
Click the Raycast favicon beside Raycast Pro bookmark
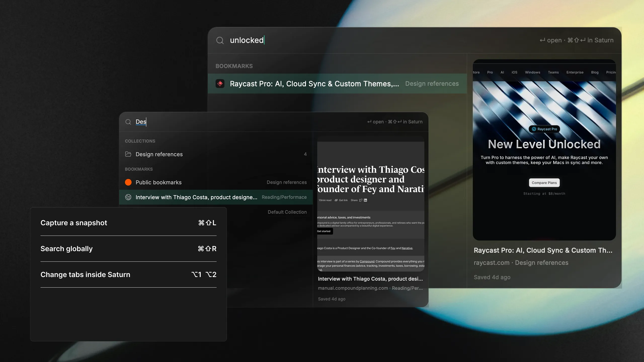220,83
